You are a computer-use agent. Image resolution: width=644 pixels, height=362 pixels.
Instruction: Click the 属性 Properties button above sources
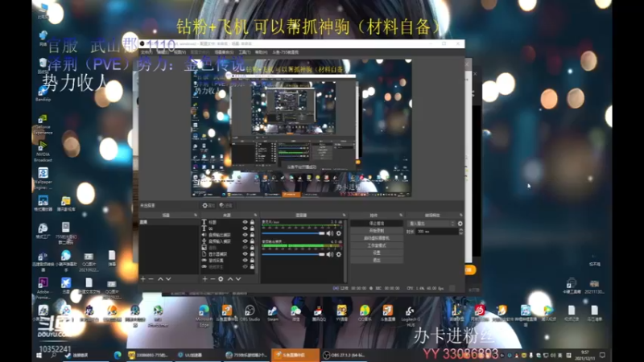208,205
